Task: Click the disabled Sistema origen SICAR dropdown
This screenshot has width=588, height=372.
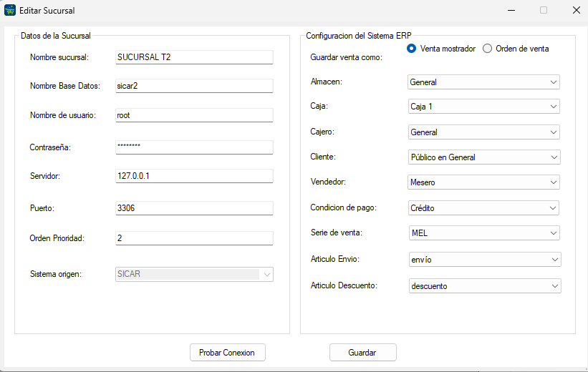Action: pyautogui.click(x=194, y=274)
